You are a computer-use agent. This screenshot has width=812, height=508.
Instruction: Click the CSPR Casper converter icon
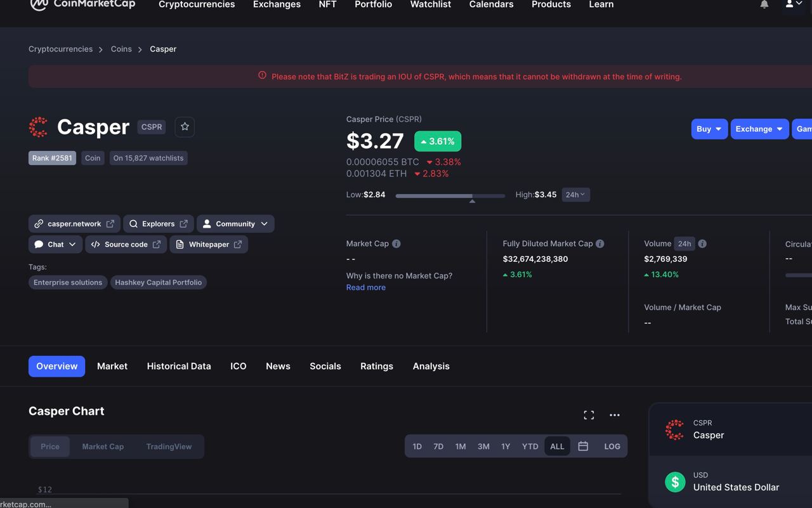[675, 430]
